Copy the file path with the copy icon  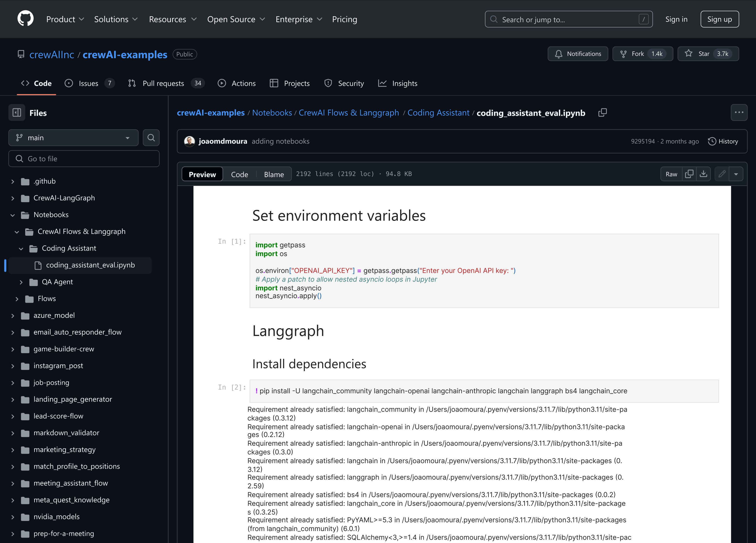click(x=602, y=112)
